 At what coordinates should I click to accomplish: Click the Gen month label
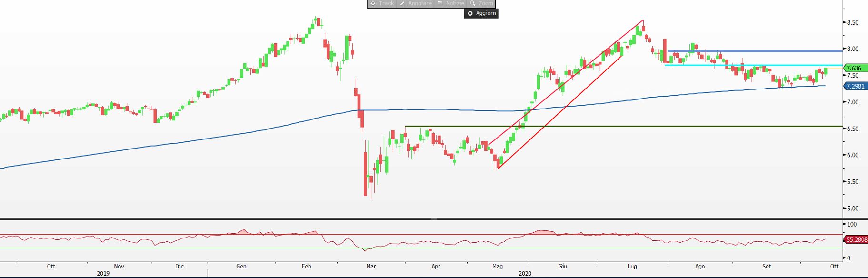coord(241,267)
